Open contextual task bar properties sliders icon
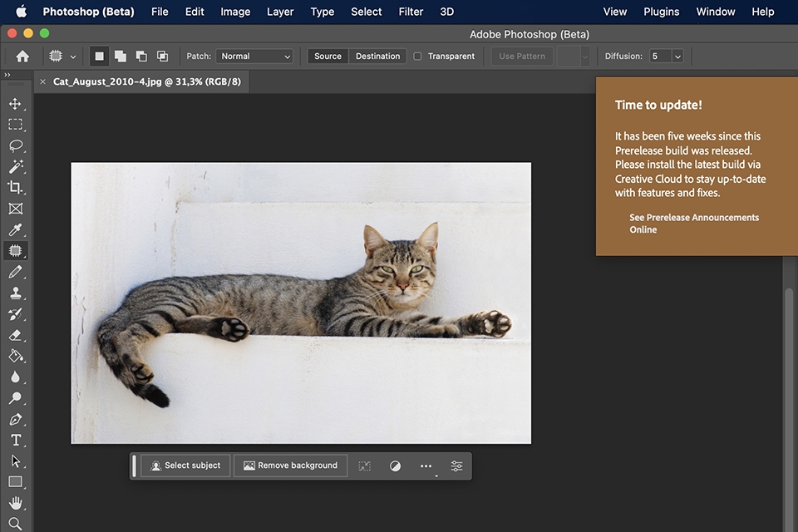The height and width of the screenshot is (532, 798). click(x=456, y=465)
